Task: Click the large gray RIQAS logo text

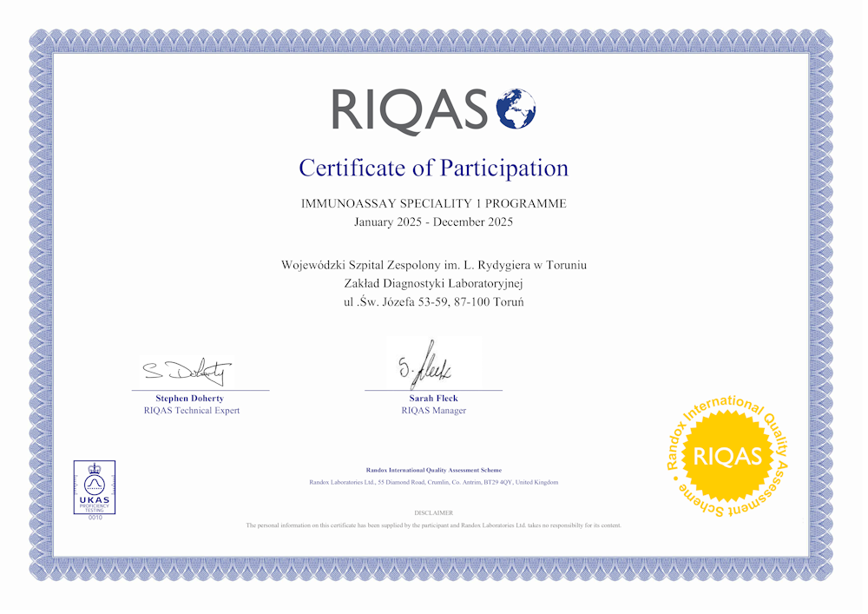Action: (x=409, y=111)
